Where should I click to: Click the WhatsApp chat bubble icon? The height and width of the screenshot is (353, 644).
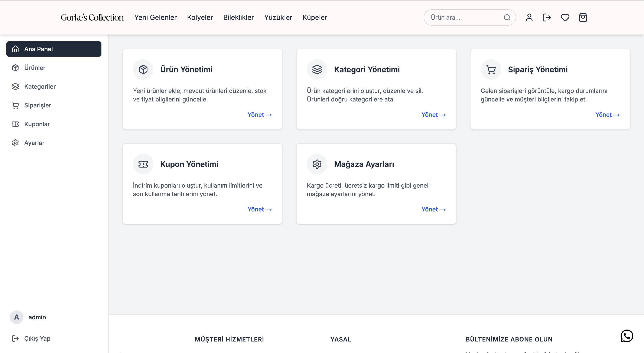point(627,336)
